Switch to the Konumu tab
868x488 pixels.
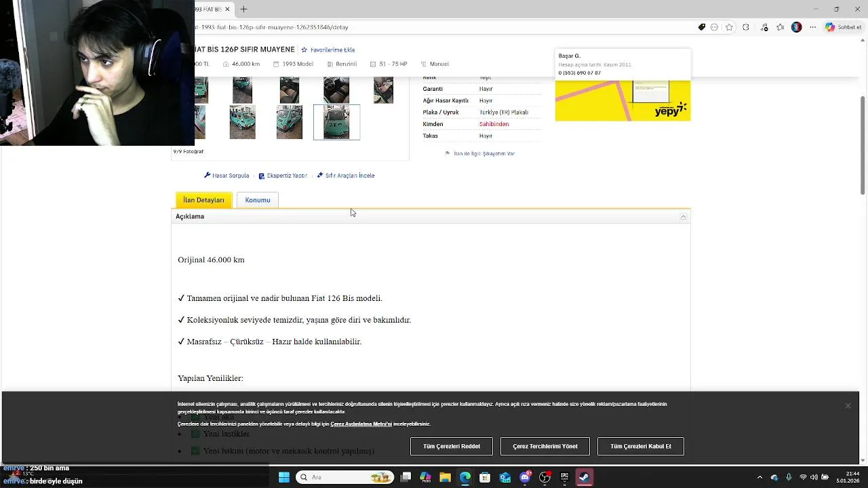[x=258, y=200]
